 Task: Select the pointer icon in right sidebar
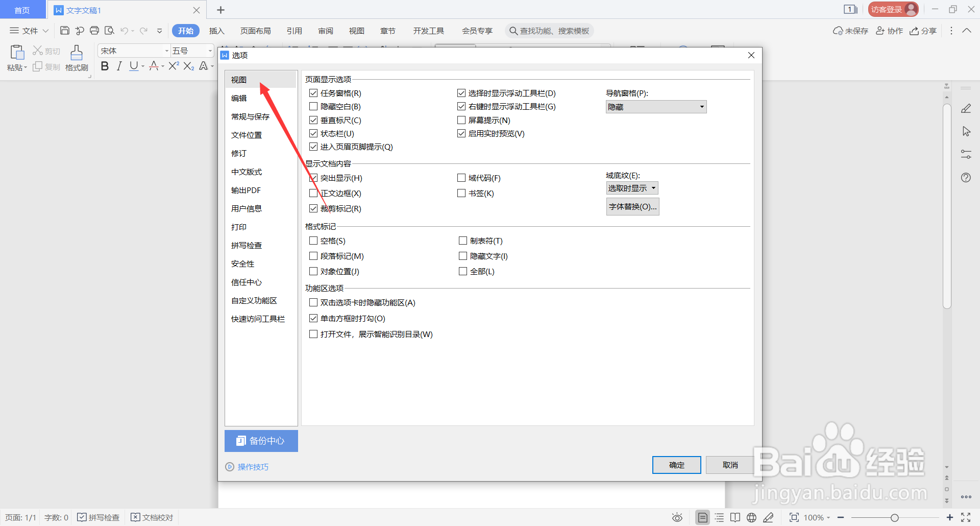966,131
